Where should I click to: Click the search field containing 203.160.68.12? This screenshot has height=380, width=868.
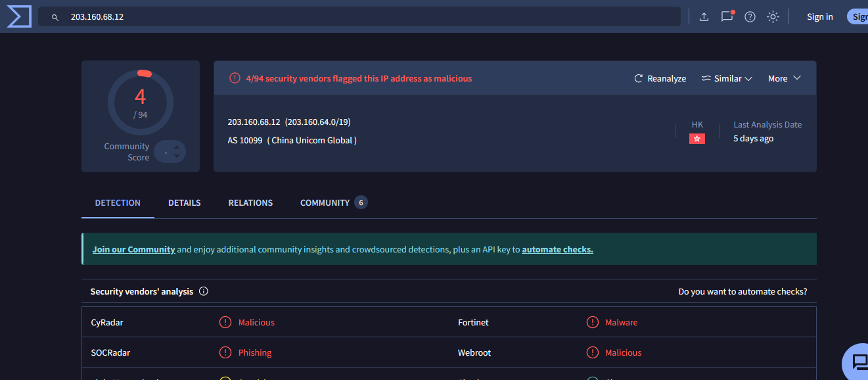[359, 16]
